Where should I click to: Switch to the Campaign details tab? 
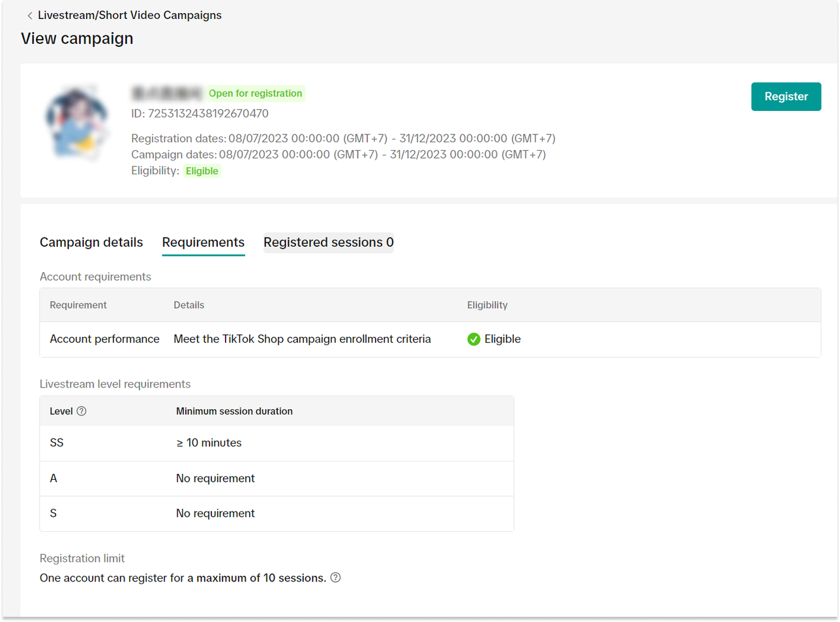[91, 242]
